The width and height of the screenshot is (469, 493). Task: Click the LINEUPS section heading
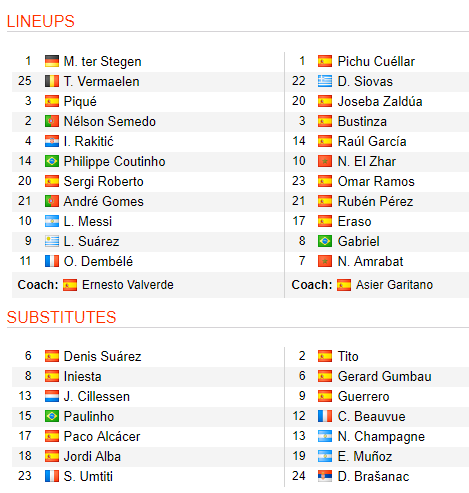[x=41, y=21]
